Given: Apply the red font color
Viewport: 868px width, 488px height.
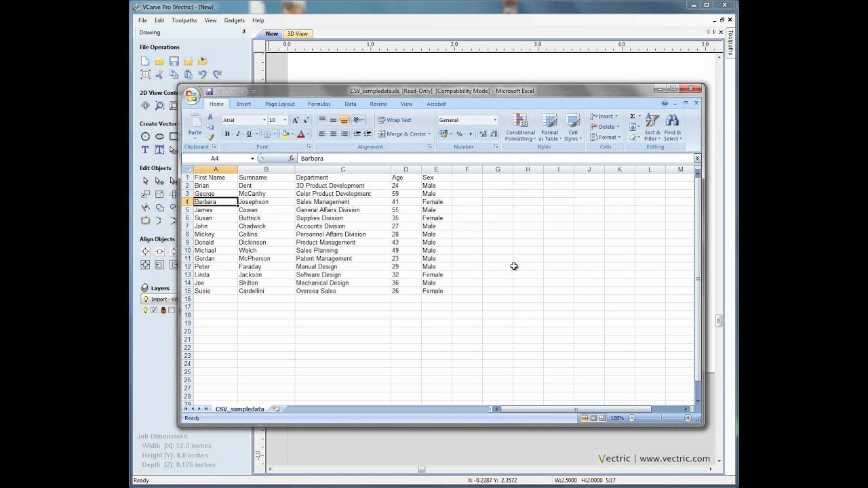Looking at the screenshot, I should 301,134.
